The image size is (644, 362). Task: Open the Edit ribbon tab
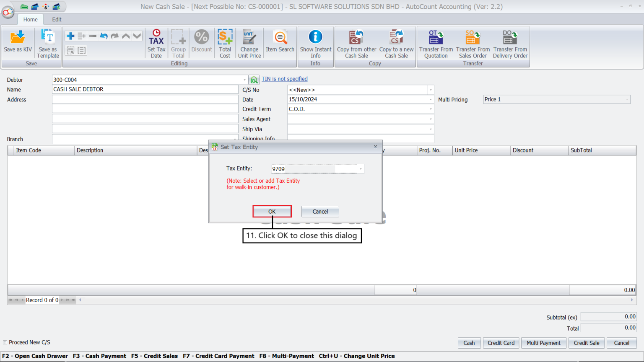(57, 19)
